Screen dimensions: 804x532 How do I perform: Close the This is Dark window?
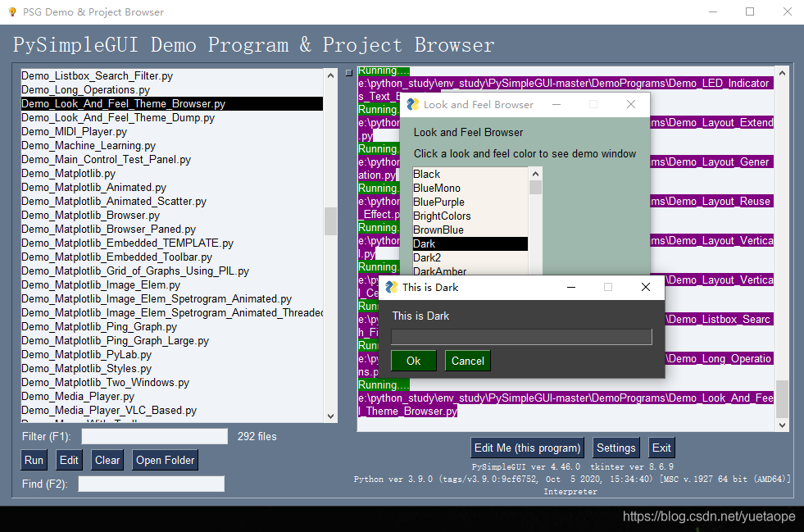tap(646, 287)
